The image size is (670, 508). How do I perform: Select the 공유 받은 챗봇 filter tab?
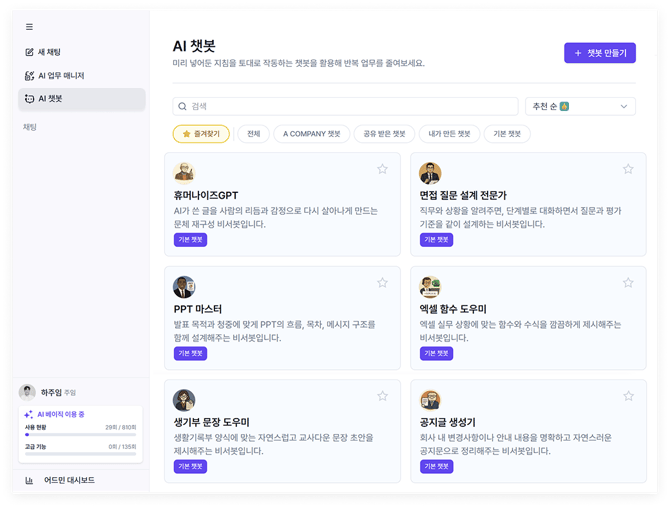384,134
